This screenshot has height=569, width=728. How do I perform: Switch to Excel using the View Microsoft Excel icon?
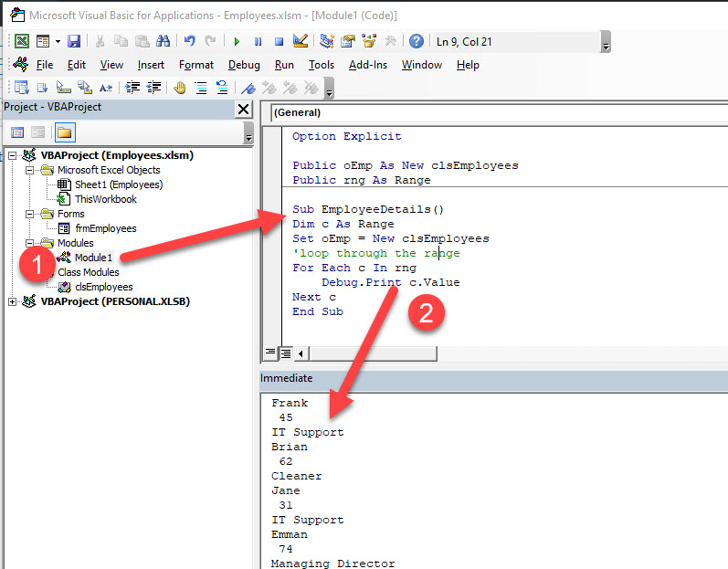coord(21,41)
